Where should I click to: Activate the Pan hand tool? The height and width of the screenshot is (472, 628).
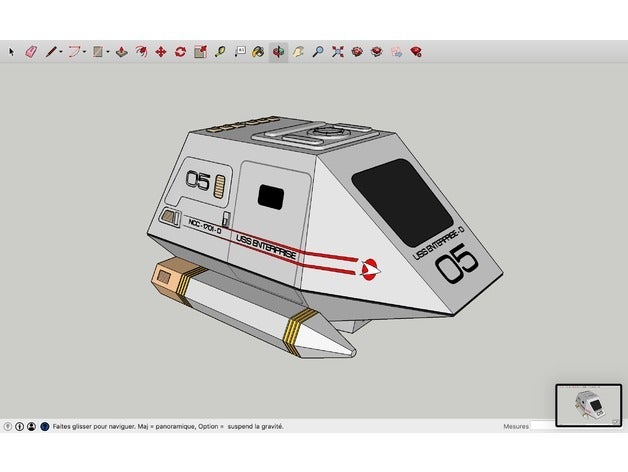click(298, 52)
